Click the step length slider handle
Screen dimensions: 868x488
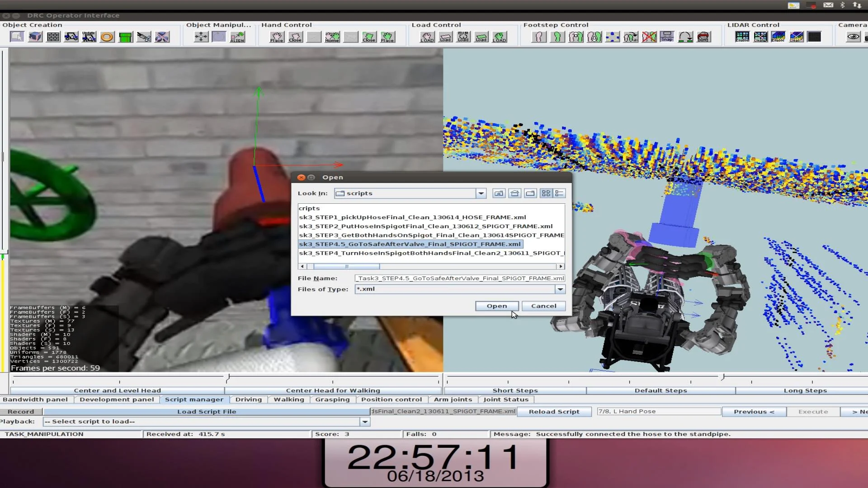coord(723,376)
